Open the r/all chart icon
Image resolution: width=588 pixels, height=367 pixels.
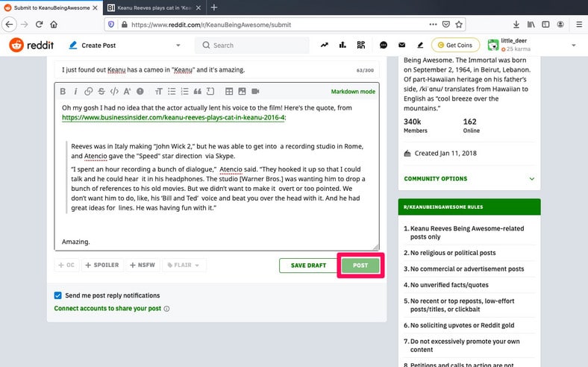343,45
